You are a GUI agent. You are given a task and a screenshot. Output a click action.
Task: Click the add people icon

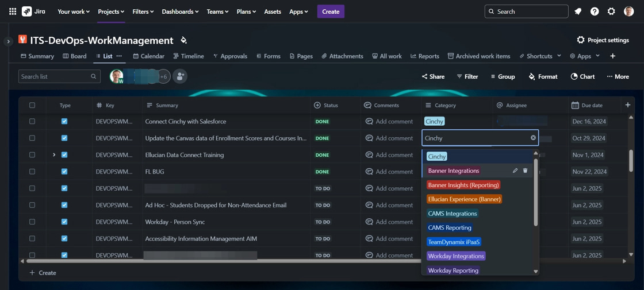180,76
